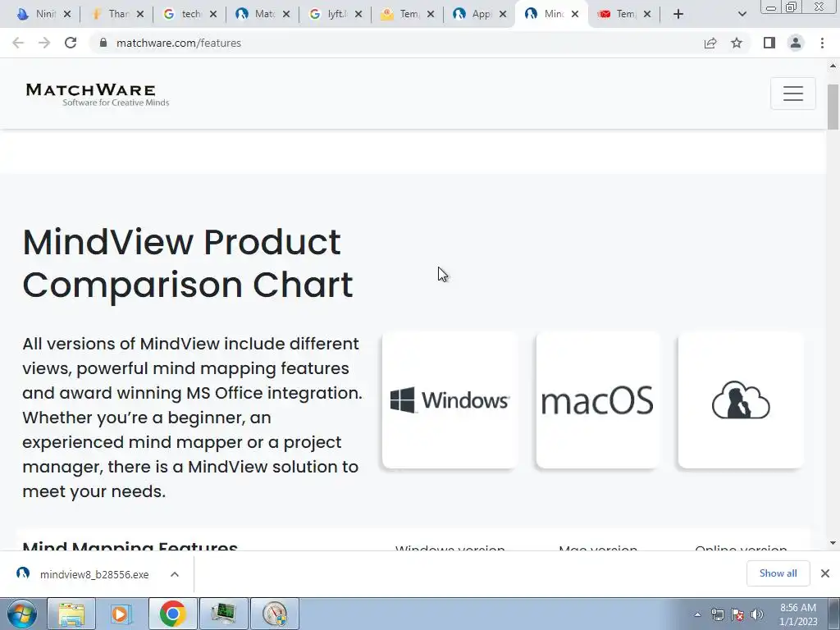This screenshot has width=840, height=630.
Task: Click the scrollbar down arrow
Action: (x=833, y=543)
